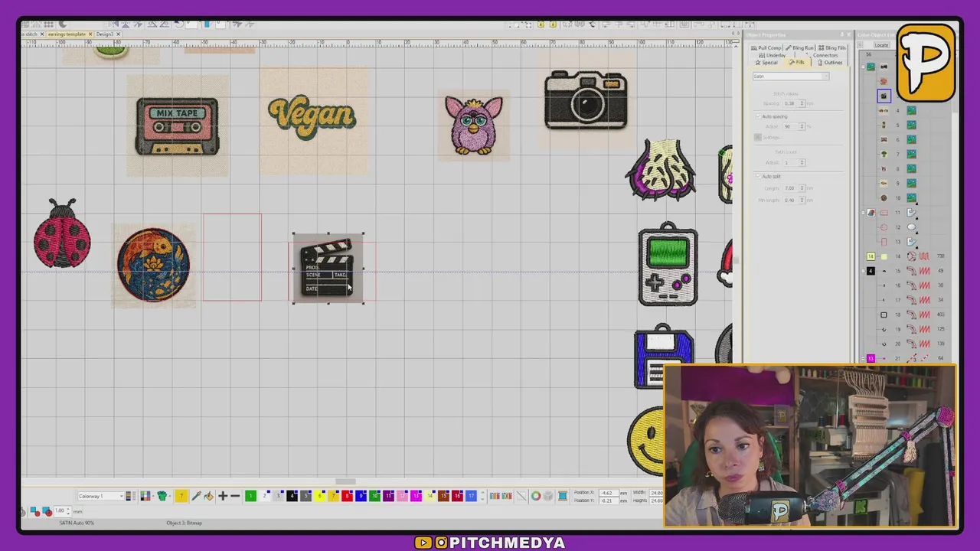Choose green color swatch 1

[x=250, y=496]
